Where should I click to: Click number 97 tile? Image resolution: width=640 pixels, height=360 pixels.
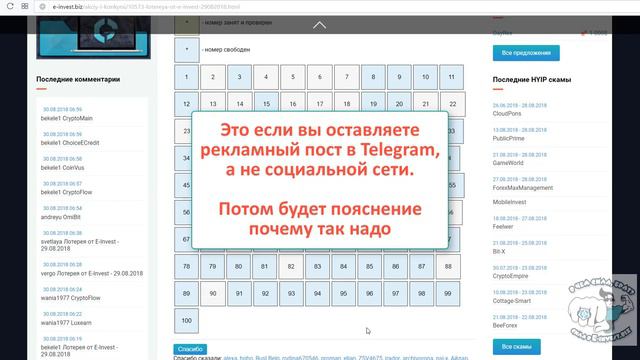click(396, 293)
